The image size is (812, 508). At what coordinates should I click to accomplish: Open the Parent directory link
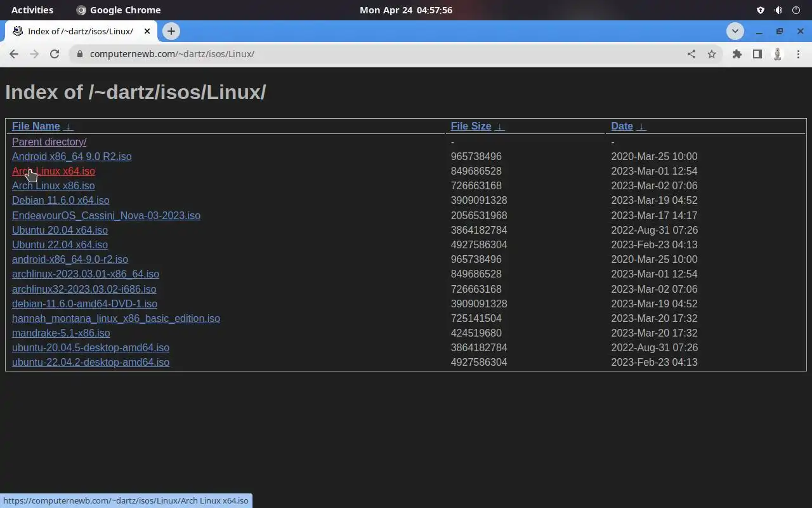tap(49, 142)
